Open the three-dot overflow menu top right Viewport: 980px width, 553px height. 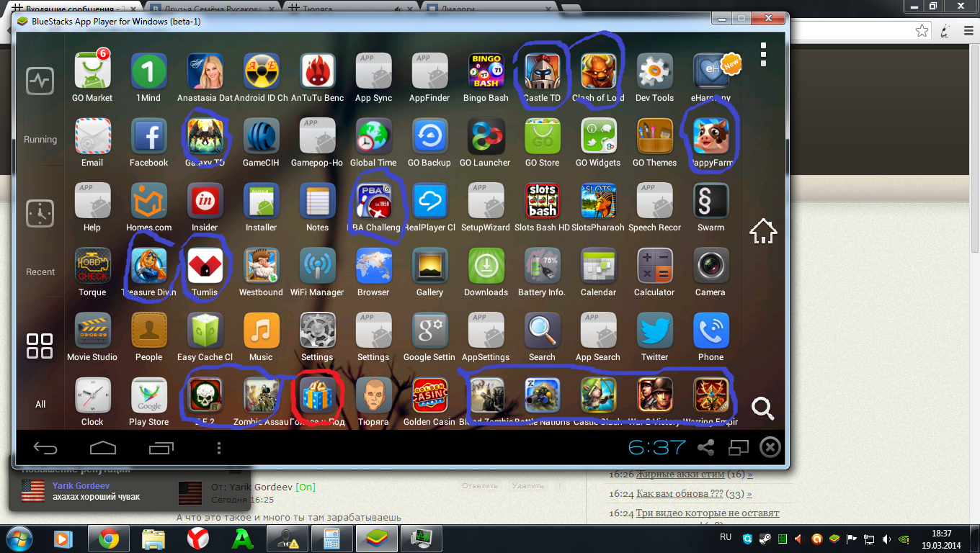764,55
